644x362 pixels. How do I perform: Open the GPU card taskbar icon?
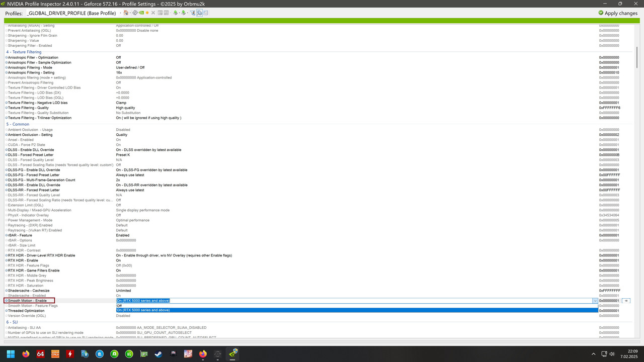(144, 354)
